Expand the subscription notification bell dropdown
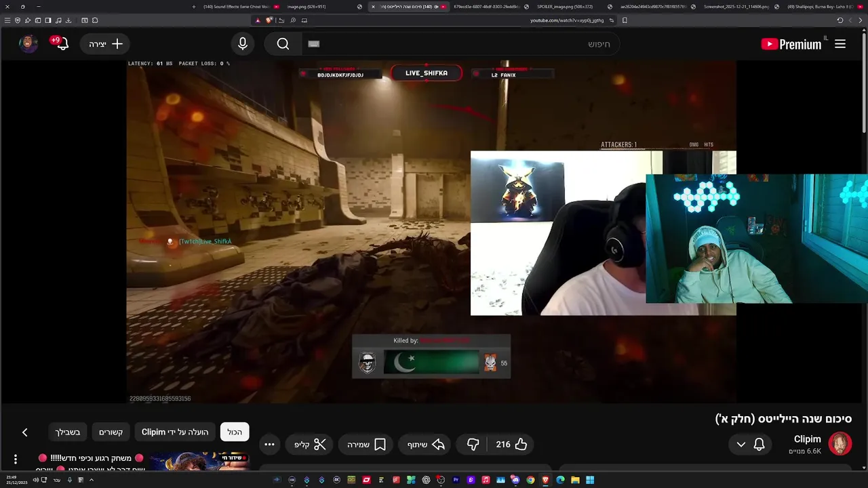Viewport: 868px width, 488px height. point(750,445)
